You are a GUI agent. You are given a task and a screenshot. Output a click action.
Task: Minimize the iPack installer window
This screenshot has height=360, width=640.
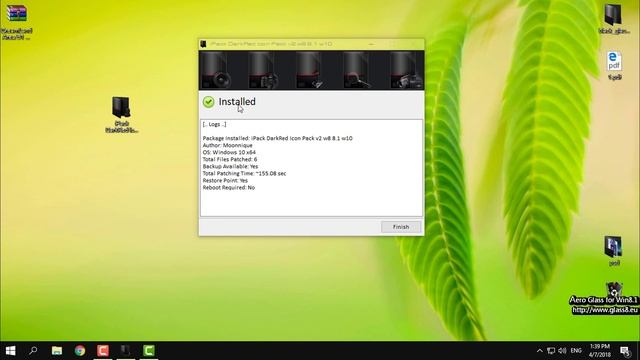(x=371, y=44)
